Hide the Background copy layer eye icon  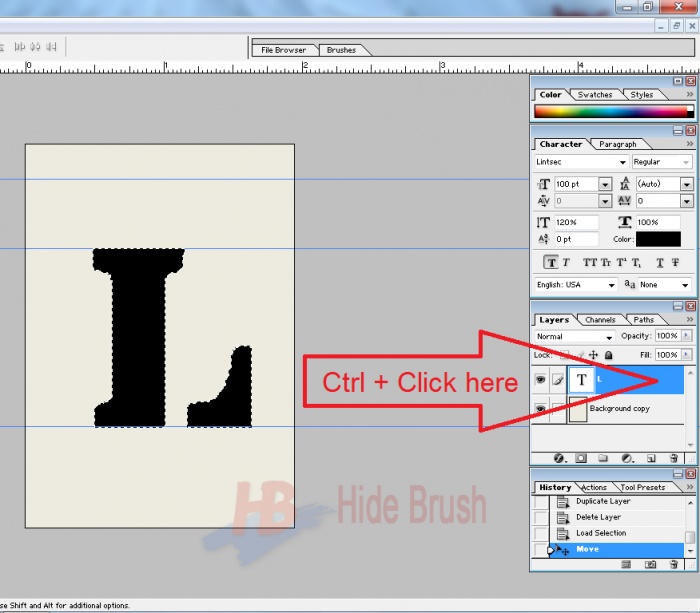tap(541, 409)
